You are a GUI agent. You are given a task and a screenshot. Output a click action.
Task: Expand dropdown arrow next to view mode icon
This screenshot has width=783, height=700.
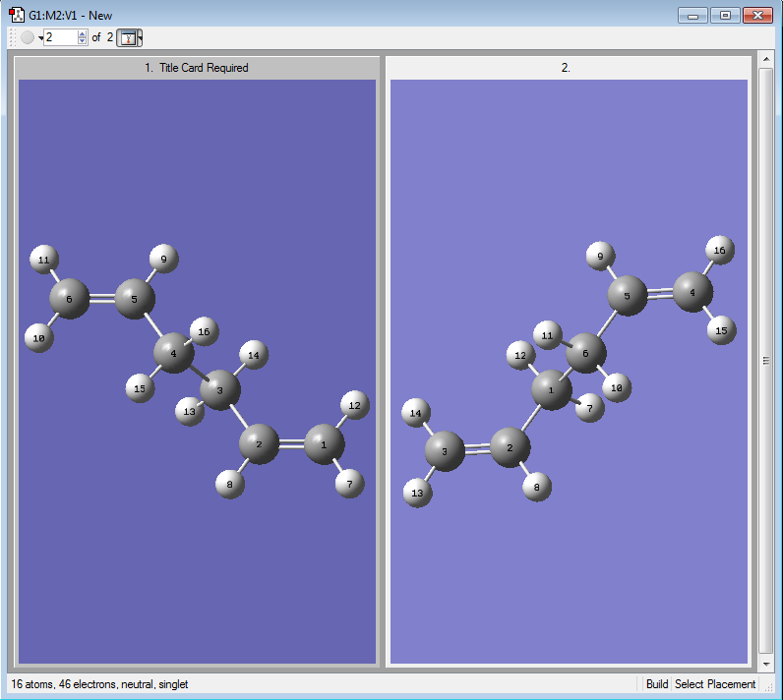[x=141, y=37]
